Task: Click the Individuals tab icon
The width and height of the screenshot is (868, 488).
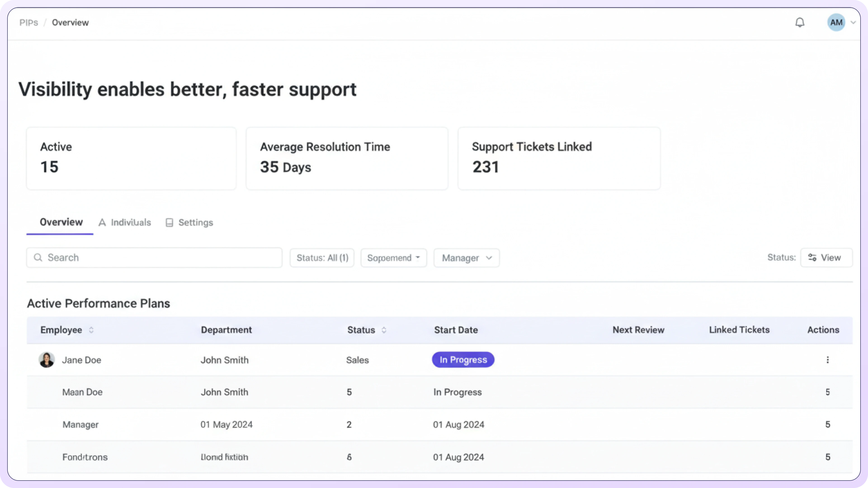Action: [x=102, y=223]
